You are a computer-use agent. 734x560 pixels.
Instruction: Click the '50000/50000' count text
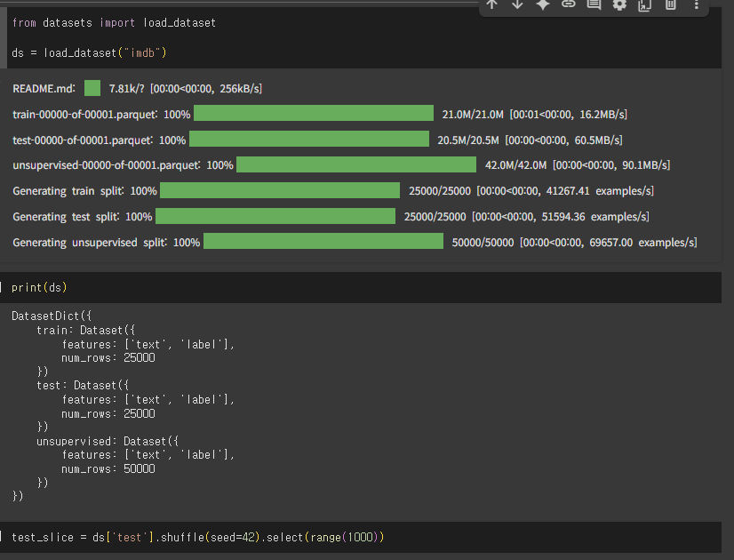[x=483, y=243]
